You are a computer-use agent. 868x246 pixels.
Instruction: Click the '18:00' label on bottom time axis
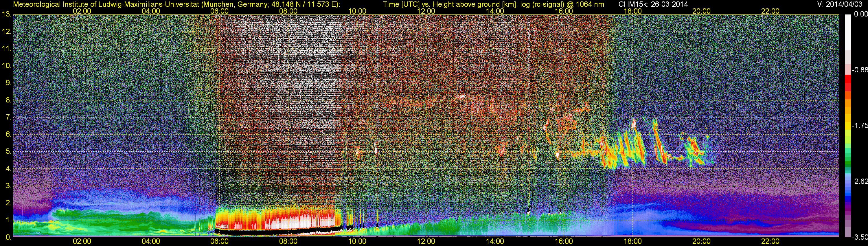click(x=632, y=241)
